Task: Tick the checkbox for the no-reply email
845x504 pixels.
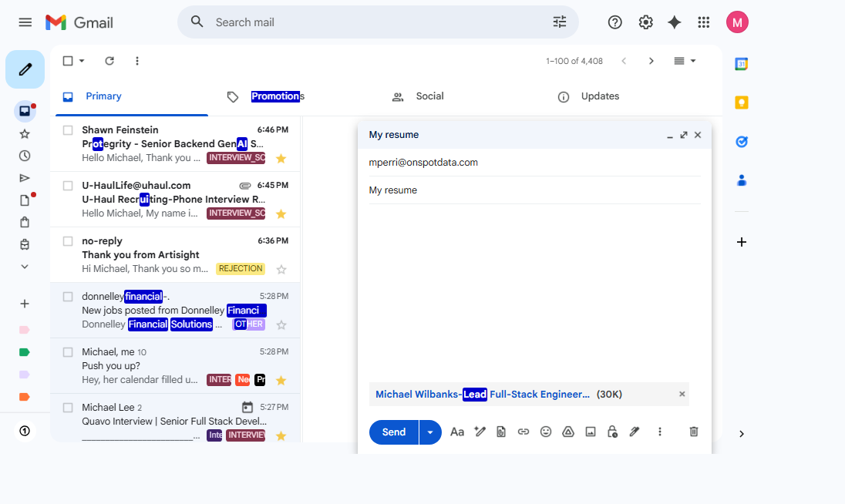Action: point(68,241)
